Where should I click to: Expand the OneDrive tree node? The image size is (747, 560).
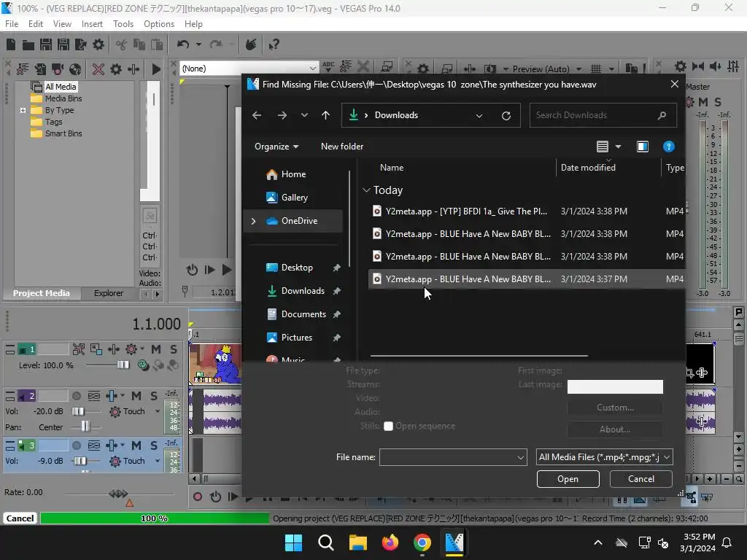[253, 221]
